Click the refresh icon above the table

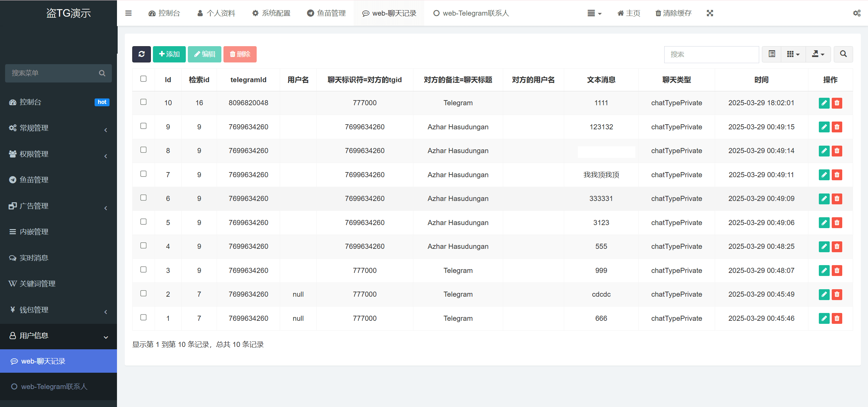point(141,54)
